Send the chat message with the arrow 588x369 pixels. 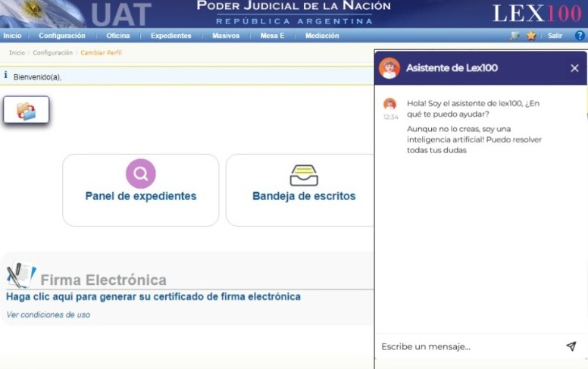[571, 346]
